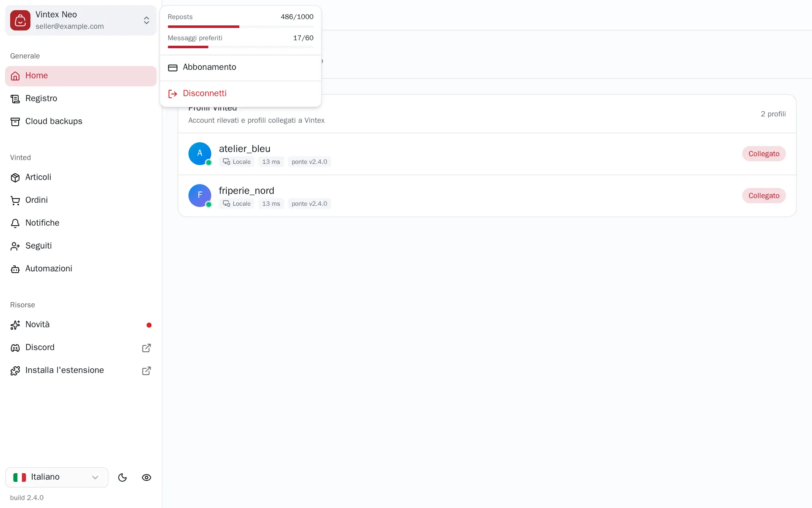The height and width of the screenshot is (508, 812).
Task: Click the Discord gamepad icon
Action: pyautogui.click(x=15, y=348)
